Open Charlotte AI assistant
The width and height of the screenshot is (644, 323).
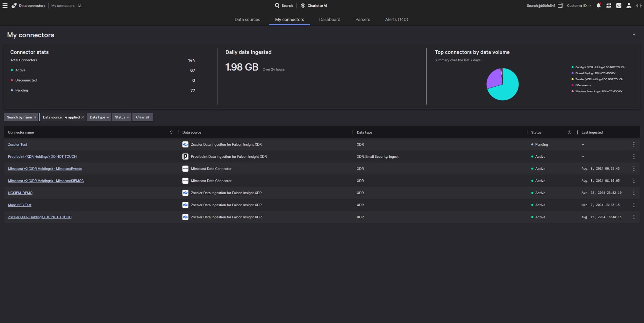314,6
